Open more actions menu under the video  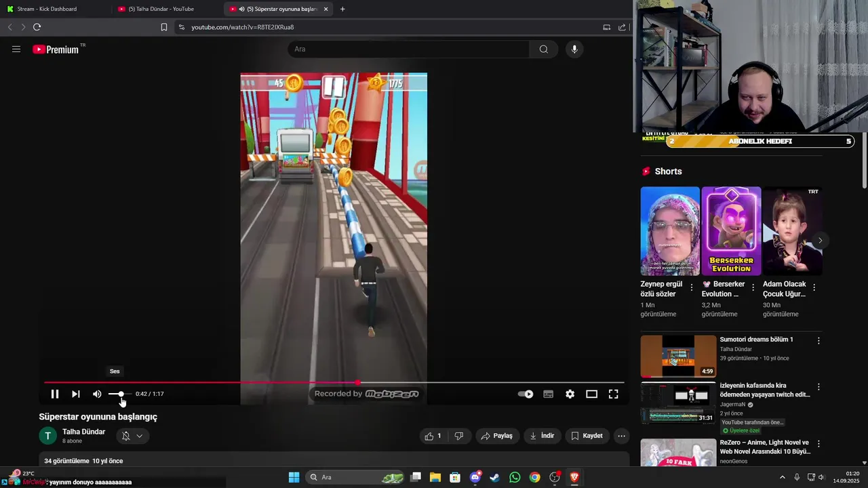point(621,436)
